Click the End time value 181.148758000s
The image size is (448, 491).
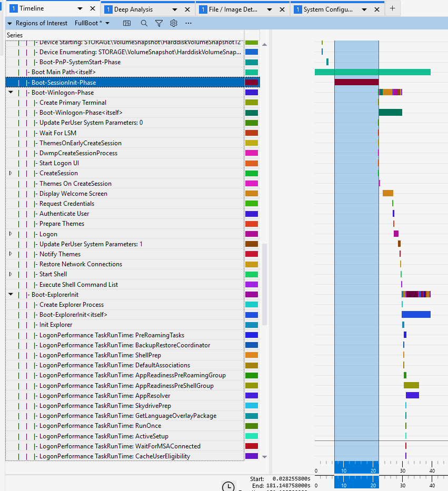pyautogui.click(x=288, y=486)
